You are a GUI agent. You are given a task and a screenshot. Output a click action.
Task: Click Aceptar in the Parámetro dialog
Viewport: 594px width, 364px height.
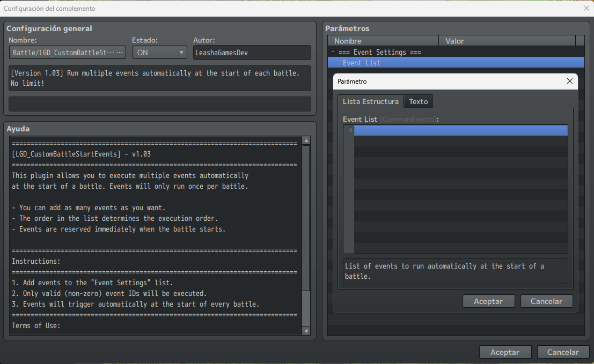coord(488,301)
